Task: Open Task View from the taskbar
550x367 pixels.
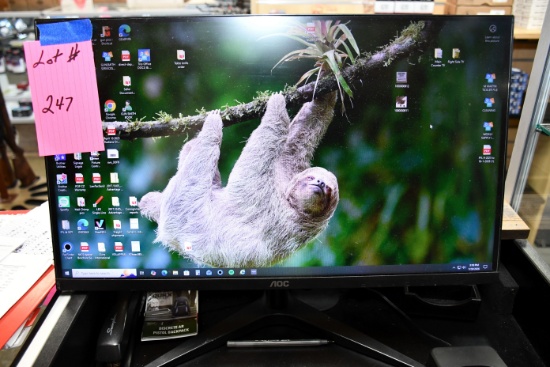Action: pyautogui.click(x=142, y=273)
